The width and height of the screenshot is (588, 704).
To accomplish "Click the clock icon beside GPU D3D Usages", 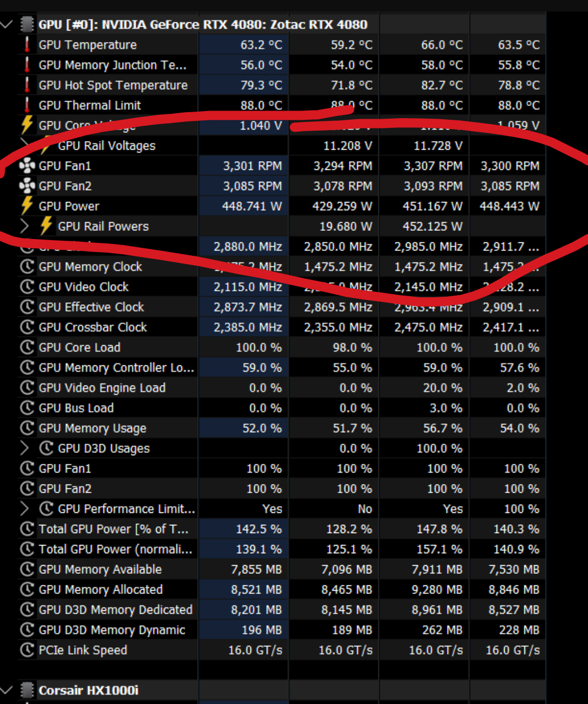I will click(46, 448).
